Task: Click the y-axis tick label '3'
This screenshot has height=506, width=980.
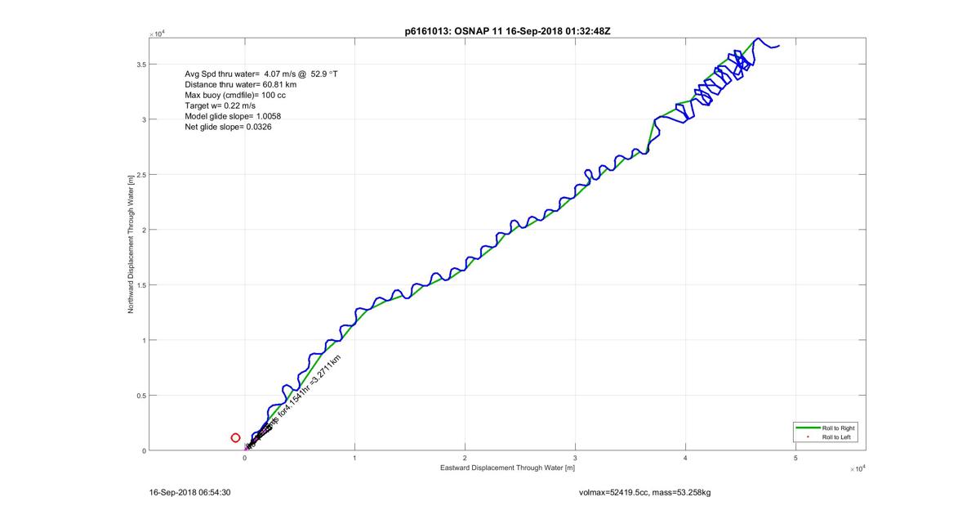Action: pyautogui.click(x=143, y=119)
